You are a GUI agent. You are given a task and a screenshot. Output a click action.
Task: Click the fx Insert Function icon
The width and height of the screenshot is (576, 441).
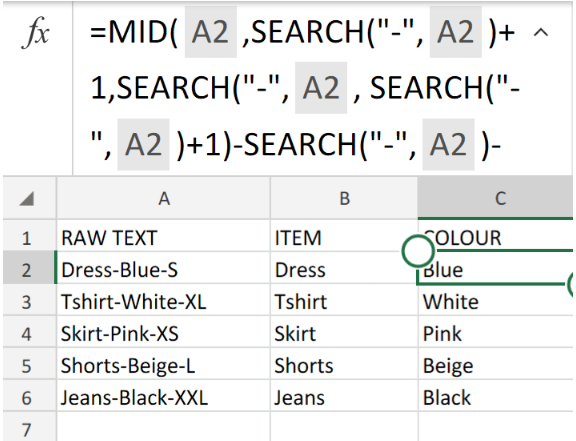coord(35,33)
